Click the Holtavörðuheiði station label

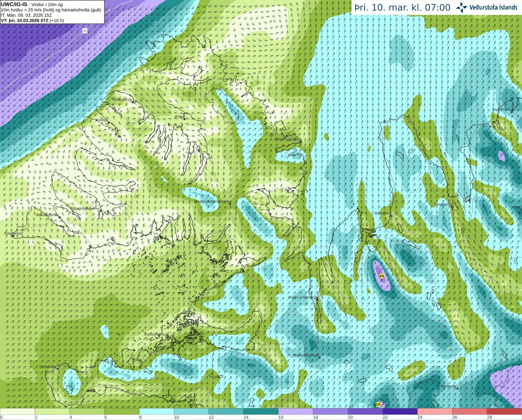(306, 355)
